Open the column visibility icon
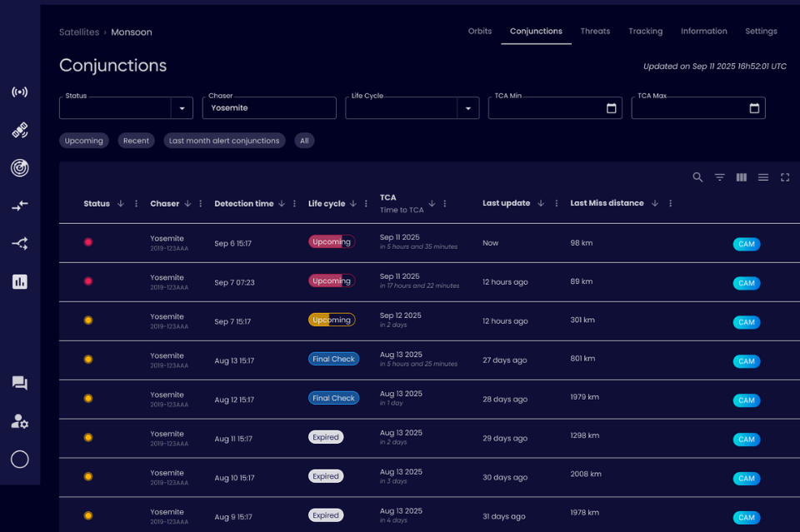Image resolution: width=800 pixels, height=532 pixels. click(x=741, y=177)
